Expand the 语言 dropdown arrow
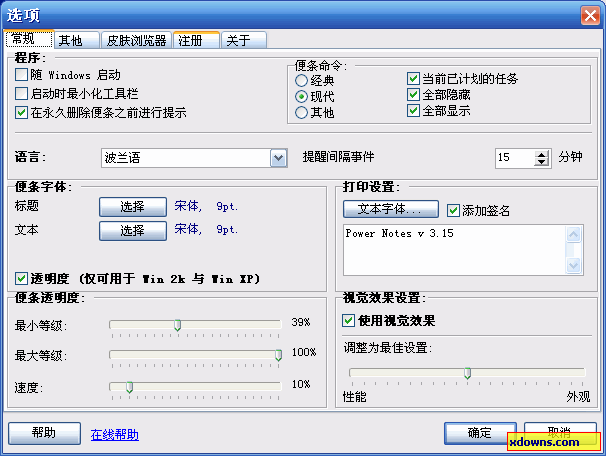This screenshot has height=456, width=606. tap(278, 158)
